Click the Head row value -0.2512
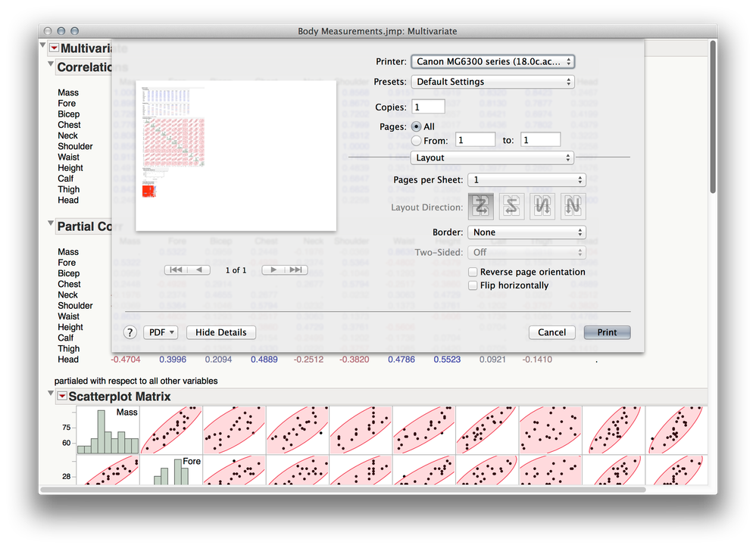 coord(308,360)
